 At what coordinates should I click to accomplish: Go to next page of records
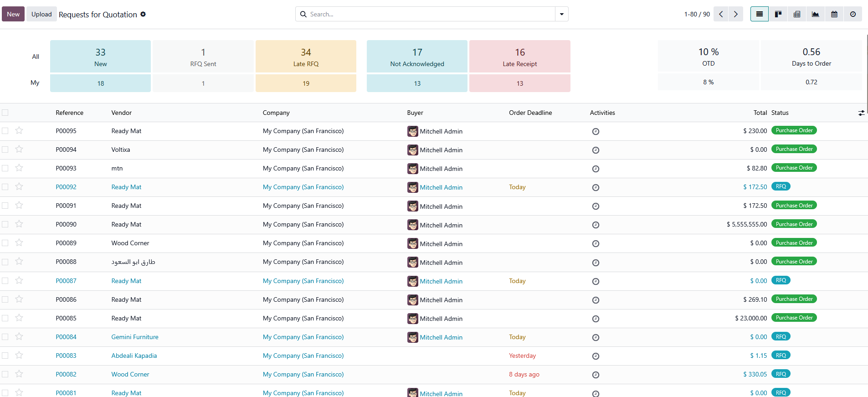pyautogui.click(x=735, y=14)
